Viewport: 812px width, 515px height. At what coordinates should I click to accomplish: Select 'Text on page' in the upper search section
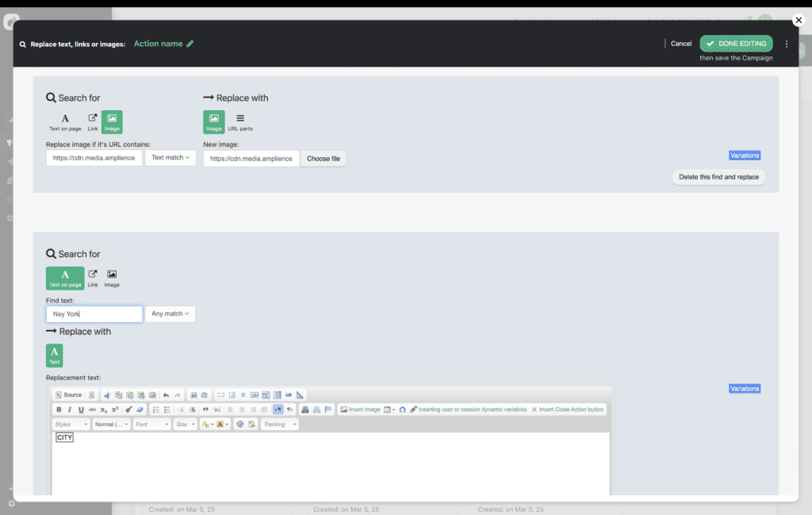click(x=65, y=121)
